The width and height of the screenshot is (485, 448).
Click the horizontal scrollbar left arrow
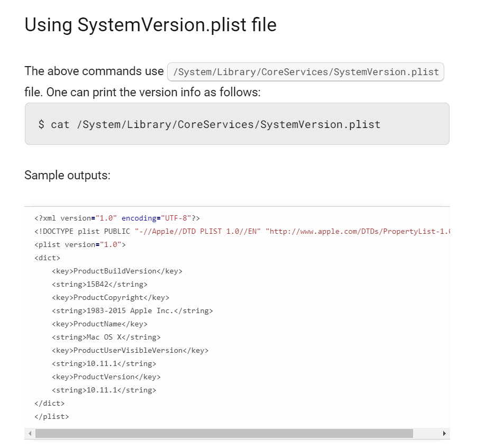(x=30, y=434)
